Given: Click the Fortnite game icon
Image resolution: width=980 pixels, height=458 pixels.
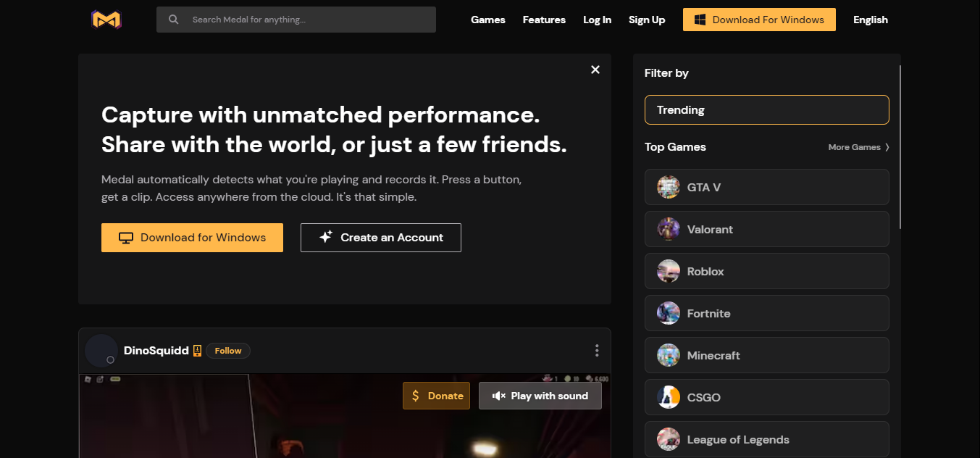Looking at the screenshot, I should (669, 313).
